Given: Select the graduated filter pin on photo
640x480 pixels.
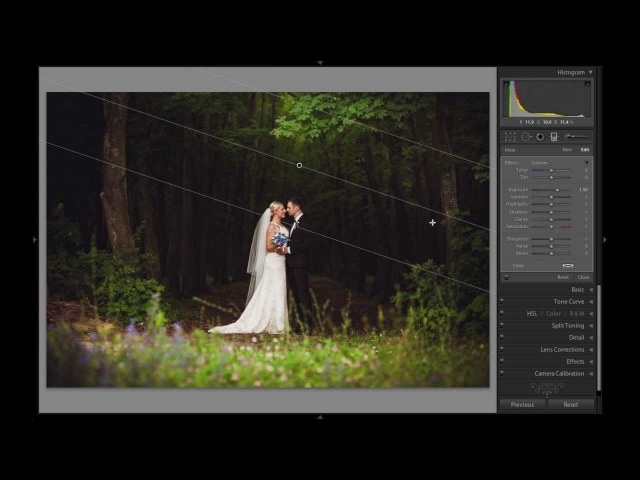Looking at the screenshot, I should pyautogui.click(x=299, y=165).
